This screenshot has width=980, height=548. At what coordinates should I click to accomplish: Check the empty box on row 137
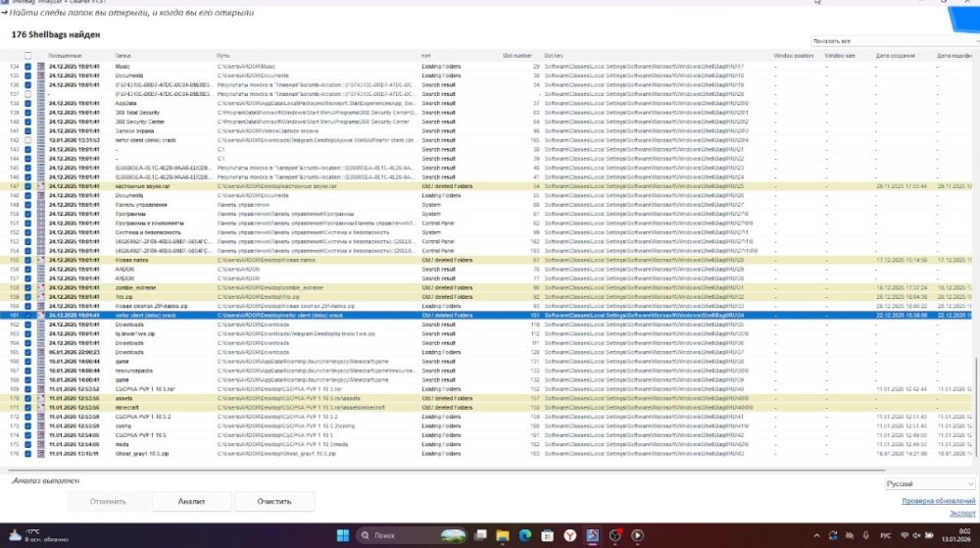28,94
